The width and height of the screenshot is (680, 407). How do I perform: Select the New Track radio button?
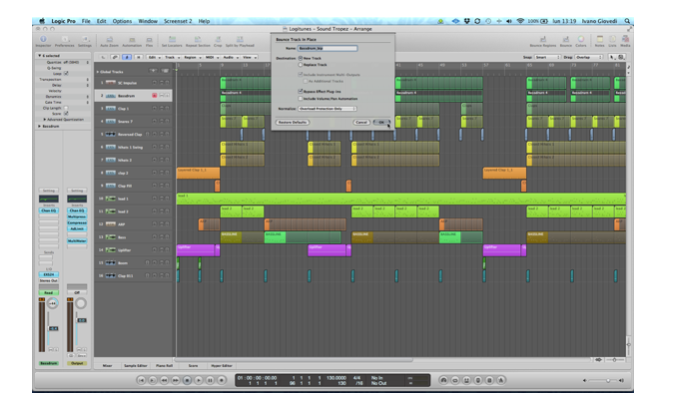coord(301,58)
